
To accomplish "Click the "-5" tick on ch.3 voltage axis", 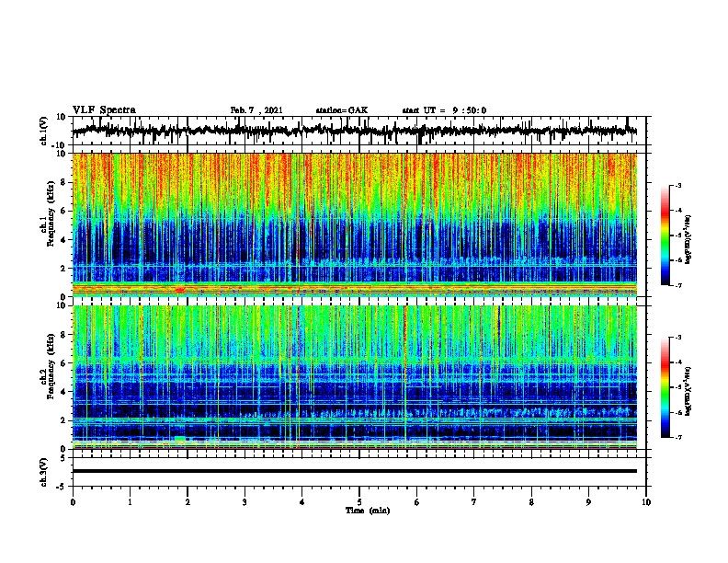I will point(62,487).
